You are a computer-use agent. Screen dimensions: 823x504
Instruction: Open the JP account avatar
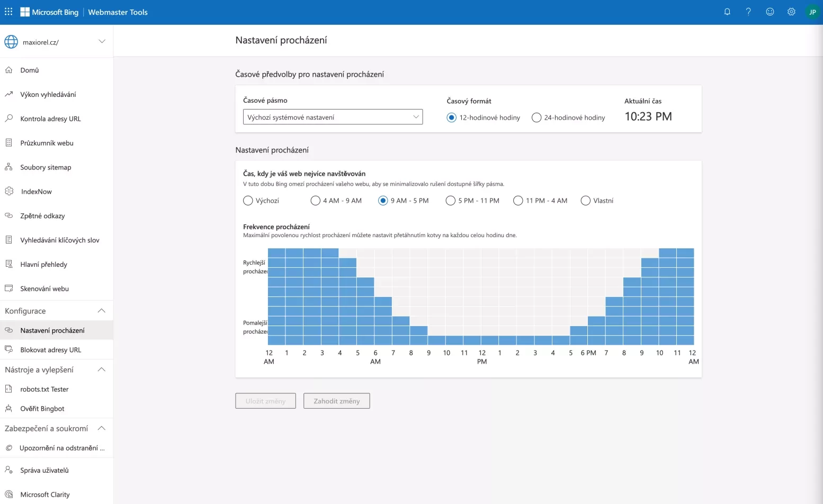812,12
